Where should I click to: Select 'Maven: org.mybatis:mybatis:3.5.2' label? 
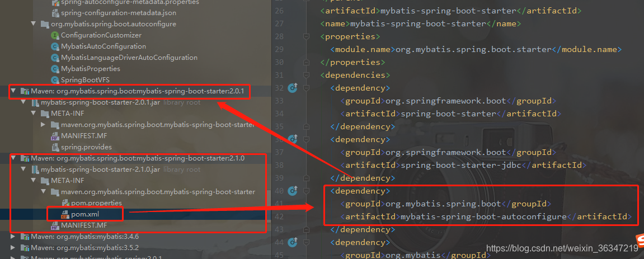pos(84,248)
